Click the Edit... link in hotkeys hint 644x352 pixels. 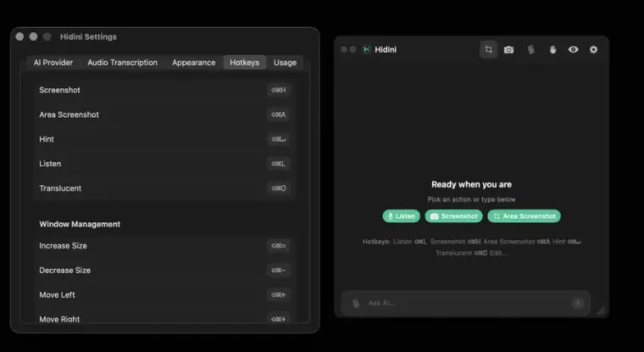tap(498, 253)
